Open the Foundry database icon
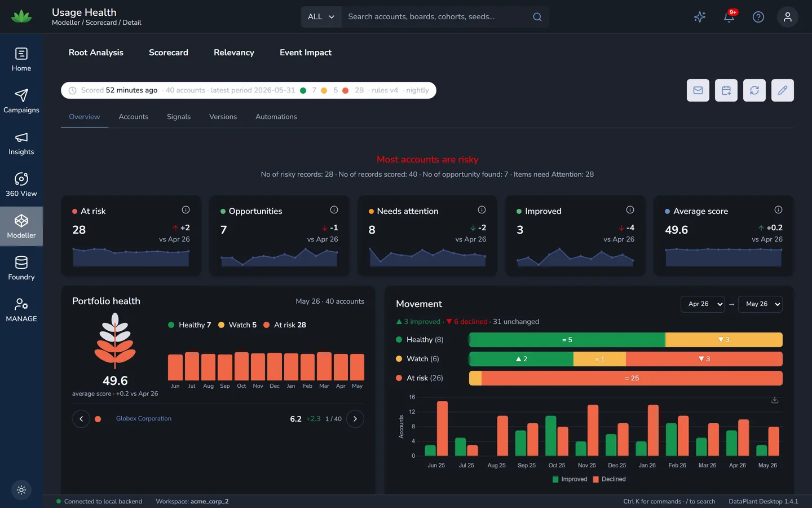The height and width of the screenshot is (508, 812). point(21,262)
